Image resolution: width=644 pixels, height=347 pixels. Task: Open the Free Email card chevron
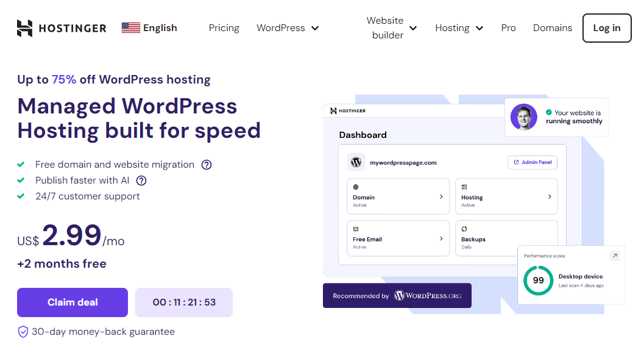pos(441,238)
